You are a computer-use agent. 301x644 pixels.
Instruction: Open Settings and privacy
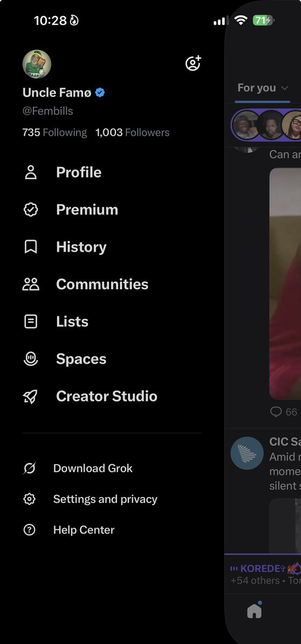(x=105, y=499)
